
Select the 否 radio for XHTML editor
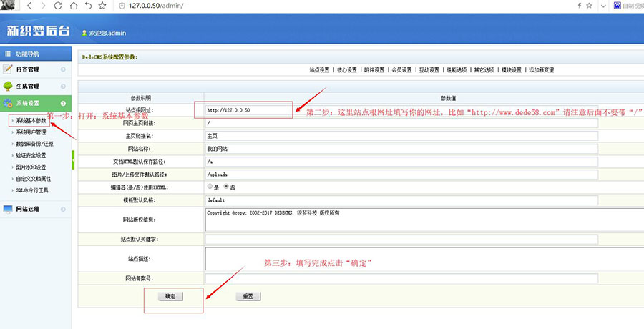pos(226,187)
